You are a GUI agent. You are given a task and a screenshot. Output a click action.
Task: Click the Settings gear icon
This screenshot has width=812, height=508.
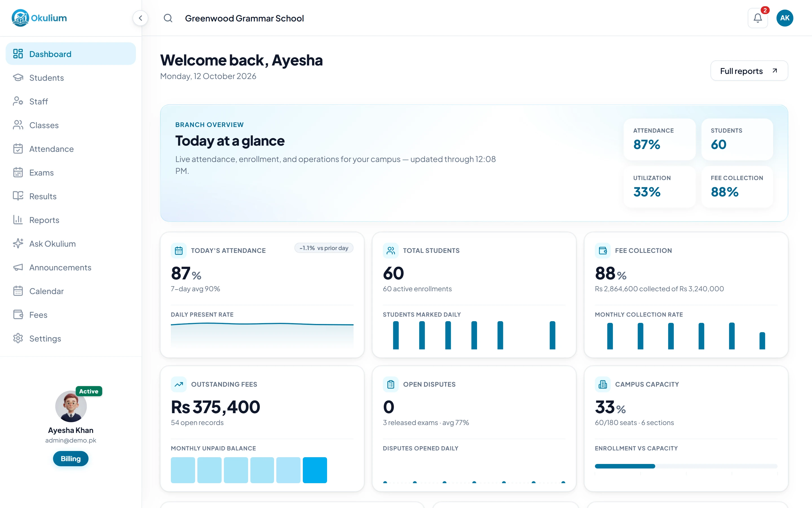(18, 338)
